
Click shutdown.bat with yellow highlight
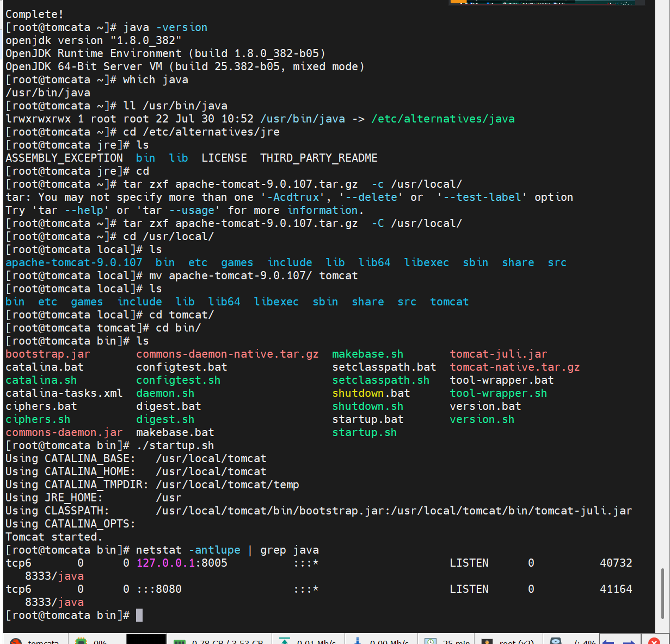[x=371, y=393]
